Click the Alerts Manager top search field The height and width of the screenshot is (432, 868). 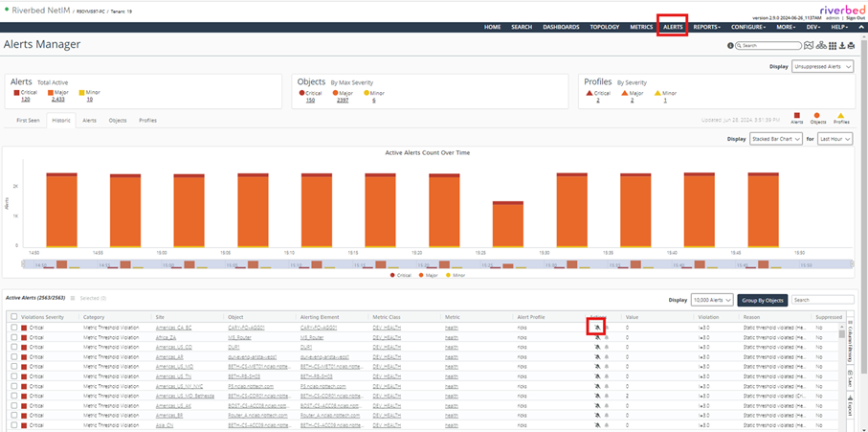click(x=770, y=46)
